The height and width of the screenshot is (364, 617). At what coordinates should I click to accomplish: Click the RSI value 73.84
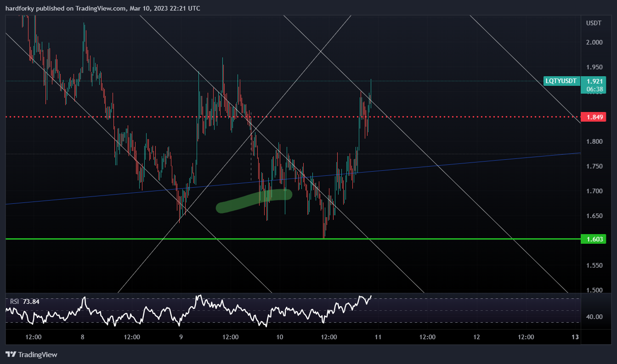coord(31,302)
